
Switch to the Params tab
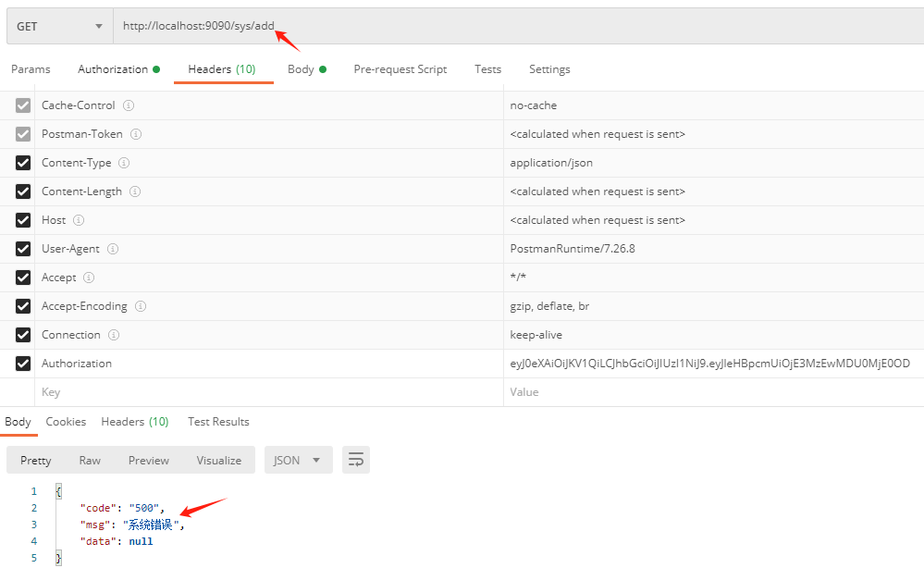[31, 69]
